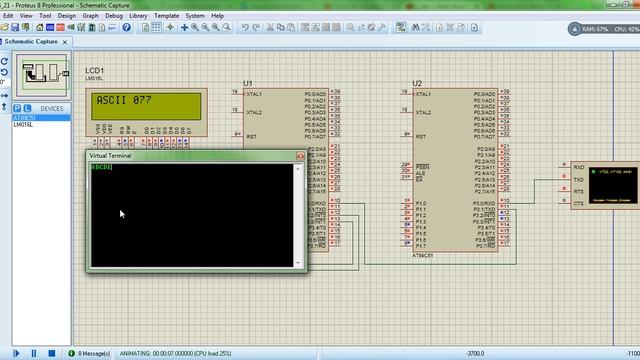Click the RAM CPU monitor widget
Image resolution: width=640 pixels, height=360 pixels.
coord(604,29)
